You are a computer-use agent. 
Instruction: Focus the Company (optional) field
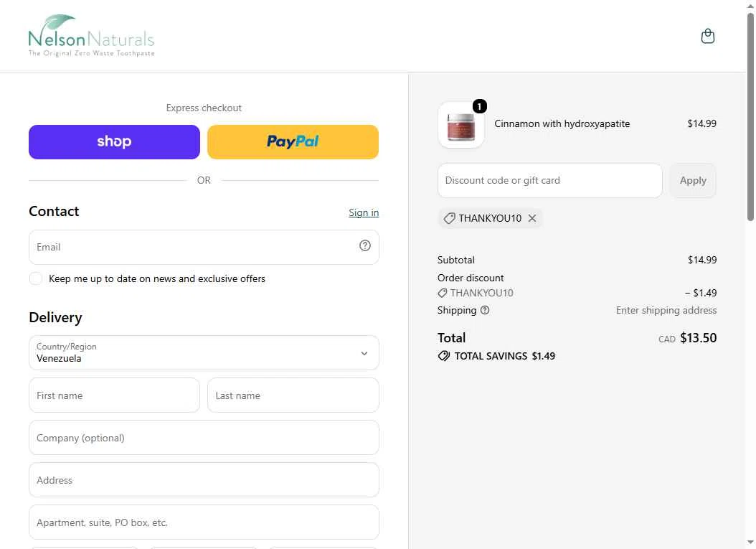[x=204, y=438]
